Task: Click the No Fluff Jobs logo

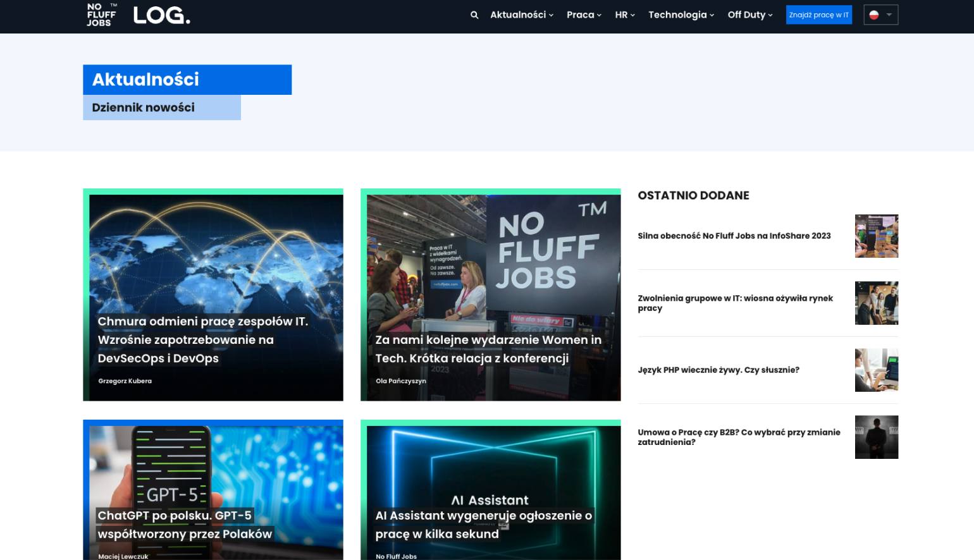Action: (102, 15)
